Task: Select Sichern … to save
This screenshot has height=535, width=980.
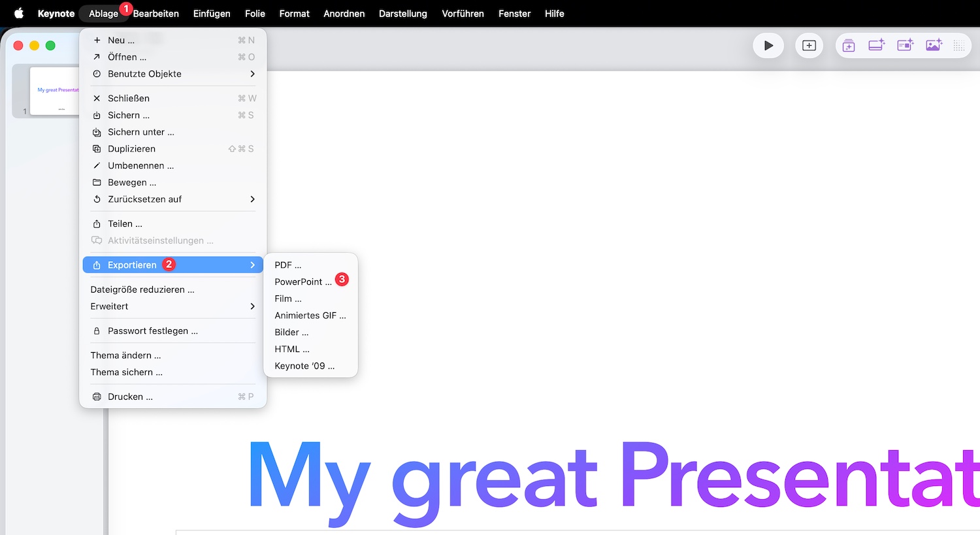Action: click(x=173, y=115)
